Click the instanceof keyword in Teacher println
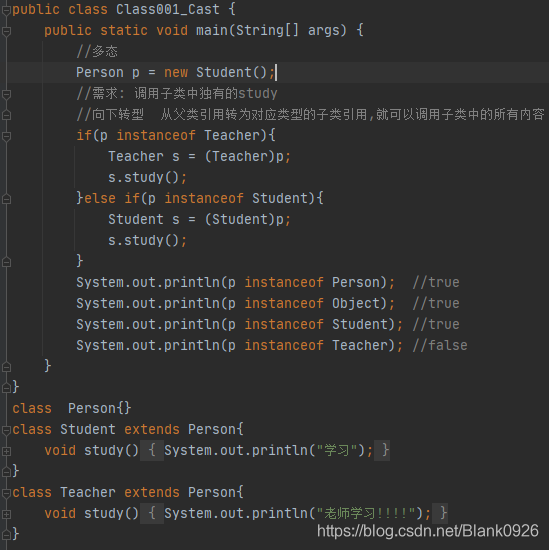Image resolution: width=549 pixels, height=550 pixels. tap(284, 346)
